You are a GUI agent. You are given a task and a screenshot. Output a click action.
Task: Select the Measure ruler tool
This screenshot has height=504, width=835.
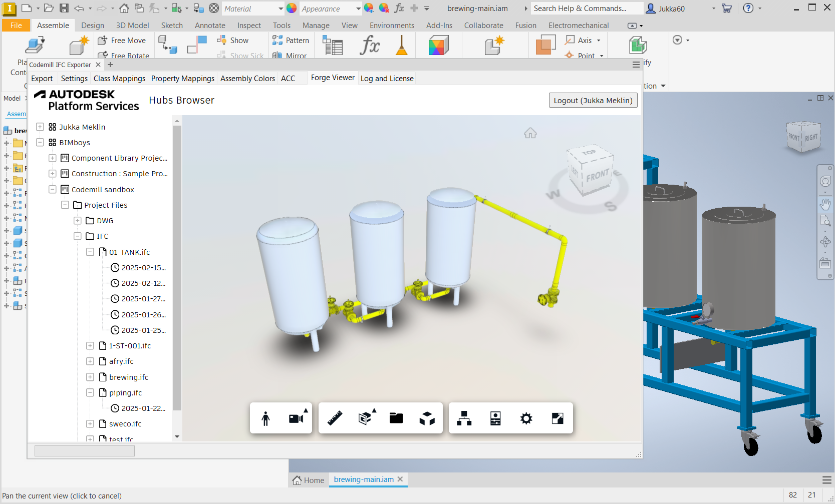(x=335, y=418)
